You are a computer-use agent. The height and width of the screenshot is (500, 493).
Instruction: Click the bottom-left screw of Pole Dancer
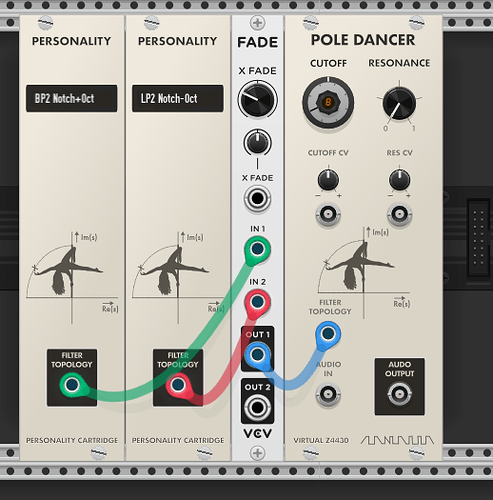(x=310, y=453)
